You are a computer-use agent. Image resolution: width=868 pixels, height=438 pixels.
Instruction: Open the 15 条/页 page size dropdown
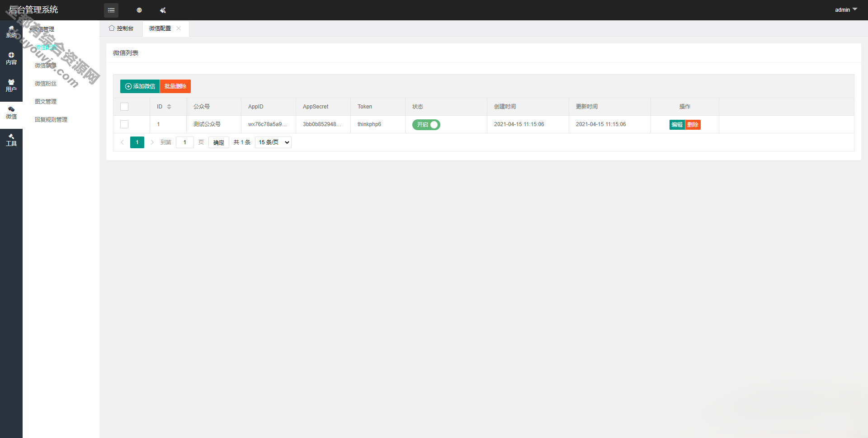pos(273,142)
